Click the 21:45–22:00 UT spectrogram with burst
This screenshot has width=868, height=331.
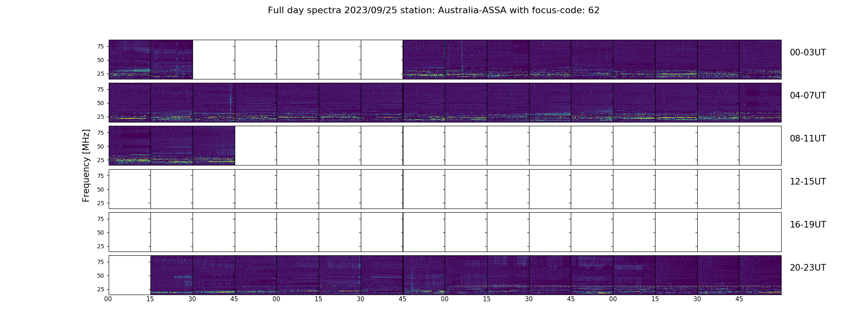point(424,275)
